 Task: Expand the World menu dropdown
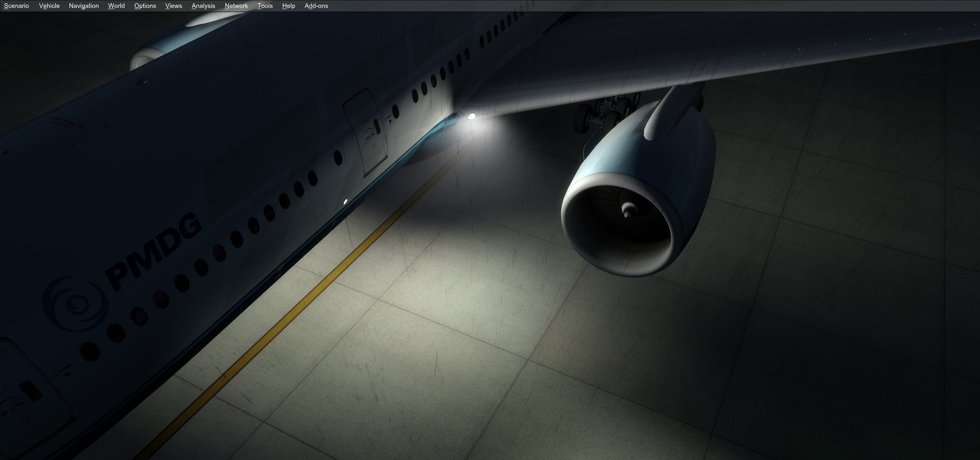click(116, 6)
